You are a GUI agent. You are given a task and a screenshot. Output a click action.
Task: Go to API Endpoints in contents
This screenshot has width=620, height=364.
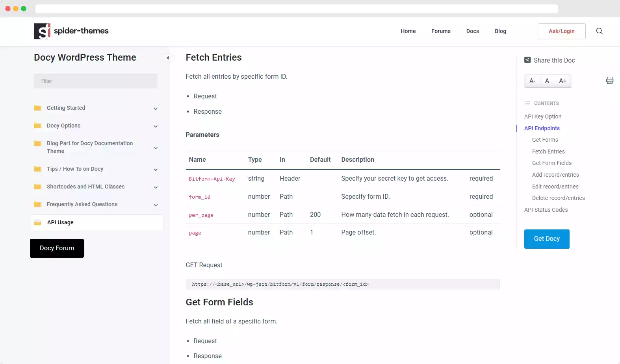click(x=542, y=128)
